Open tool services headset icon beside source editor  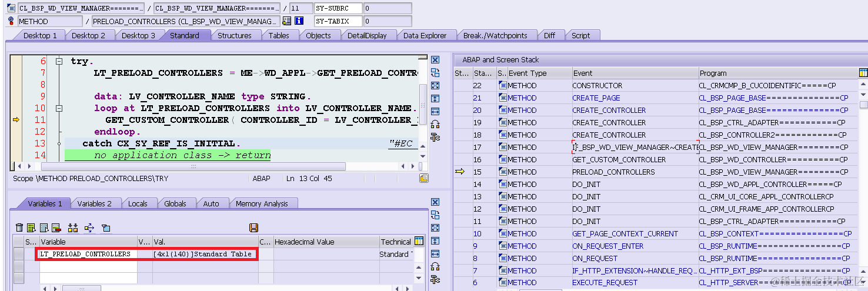tap(435, 124)
